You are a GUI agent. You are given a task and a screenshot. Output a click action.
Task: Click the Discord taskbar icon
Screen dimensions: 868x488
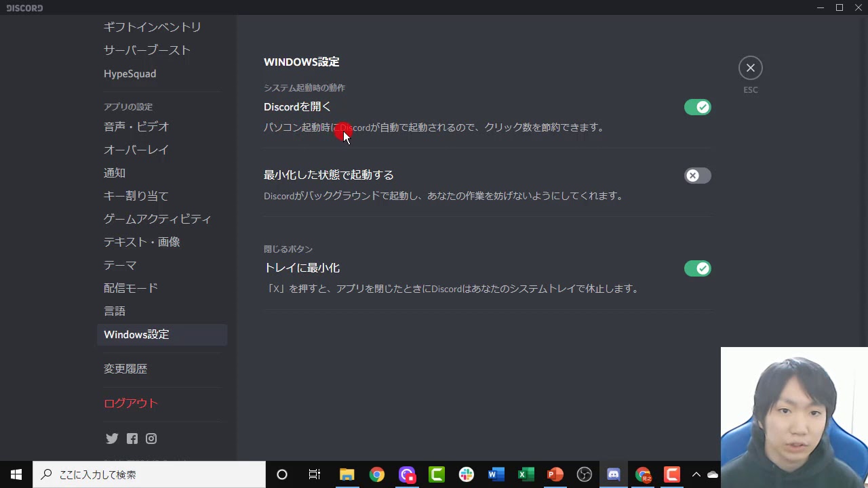click(x=614, y=474)
